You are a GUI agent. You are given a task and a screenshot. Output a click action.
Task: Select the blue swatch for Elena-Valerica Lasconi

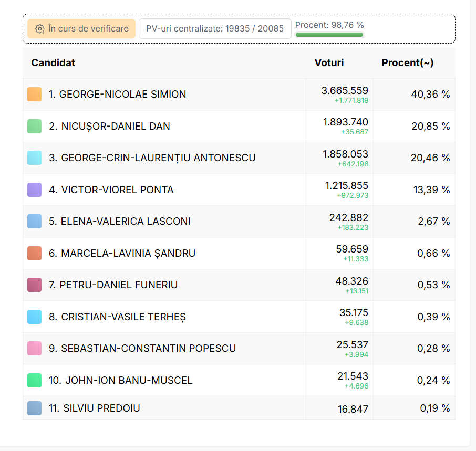34,222
